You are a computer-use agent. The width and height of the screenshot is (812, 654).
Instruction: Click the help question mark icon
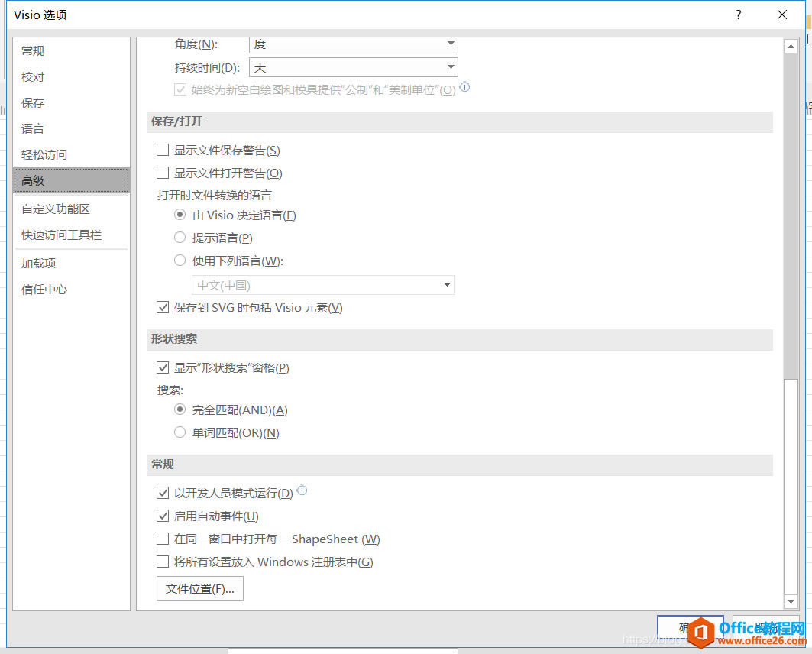coord(739,15)
